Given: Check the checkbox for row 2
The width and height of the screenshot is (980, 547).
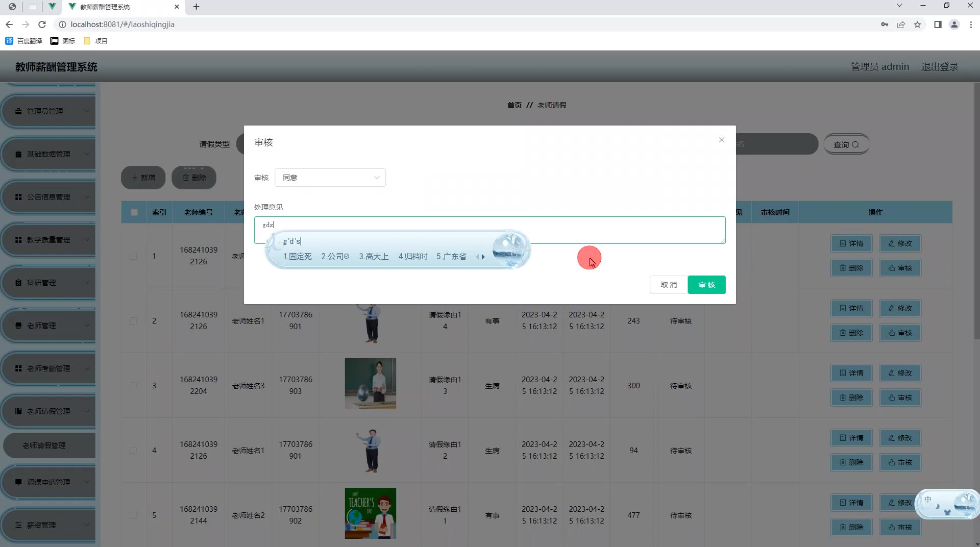Looking at the screenshot, I should coord(133,321).
